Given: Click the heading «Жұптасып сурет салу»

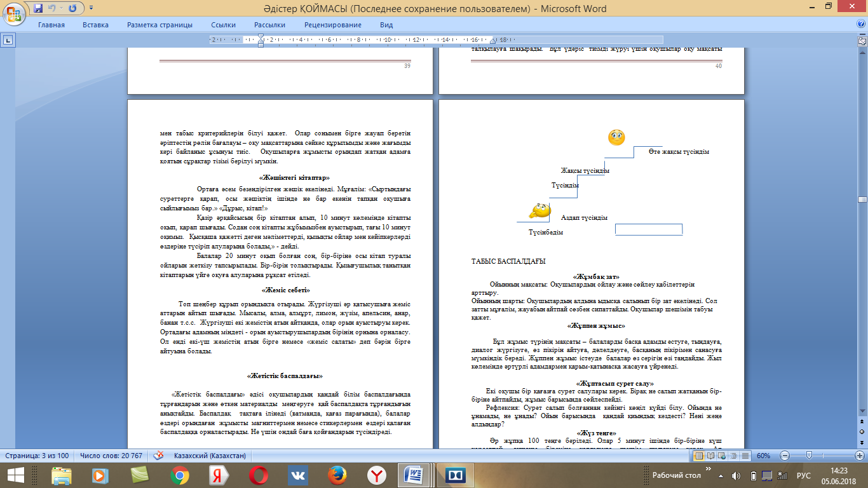Looking at the screenshot, I should point(614,384).
